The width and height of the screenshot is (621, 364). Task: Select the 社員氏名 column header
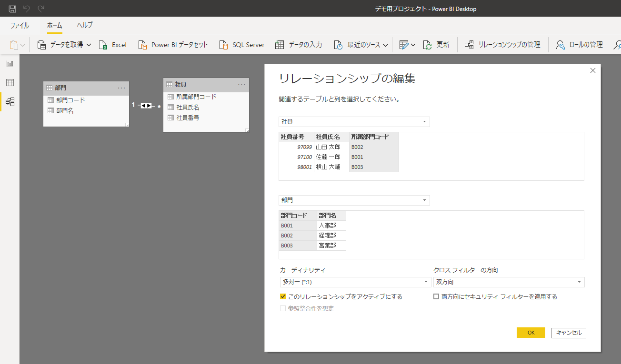point(331,137)
